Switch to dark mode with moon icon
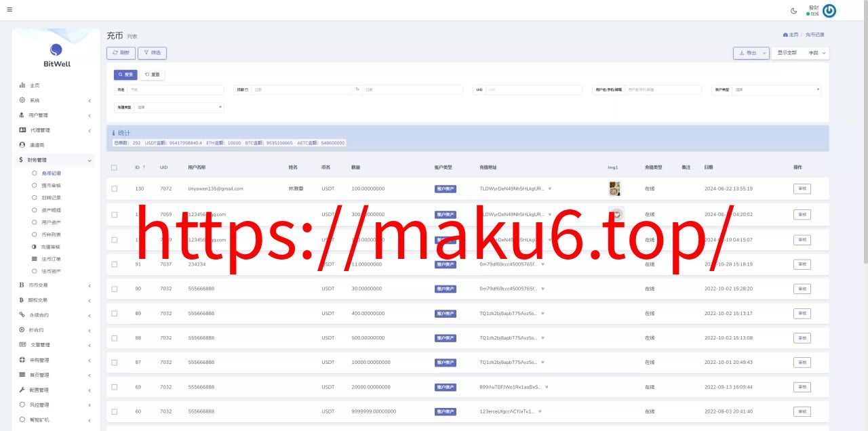Screen dimensions: 868x431 point(794,11)
